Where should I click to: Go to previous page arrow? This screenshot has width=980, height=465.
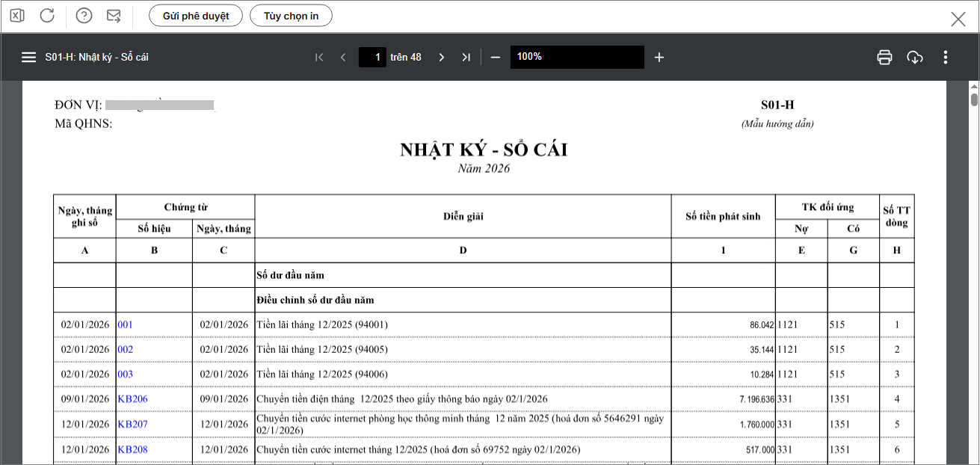[x=343, y=57]
